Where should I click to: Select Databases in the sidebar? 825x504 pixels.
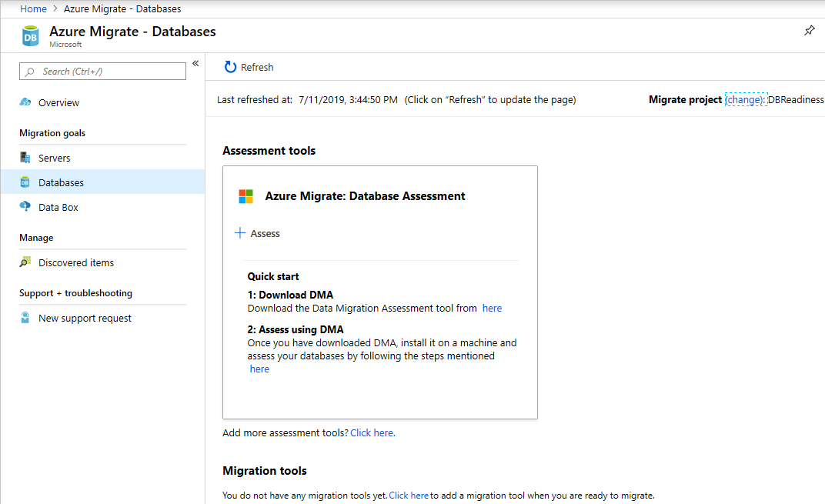[x=102, y=182]
